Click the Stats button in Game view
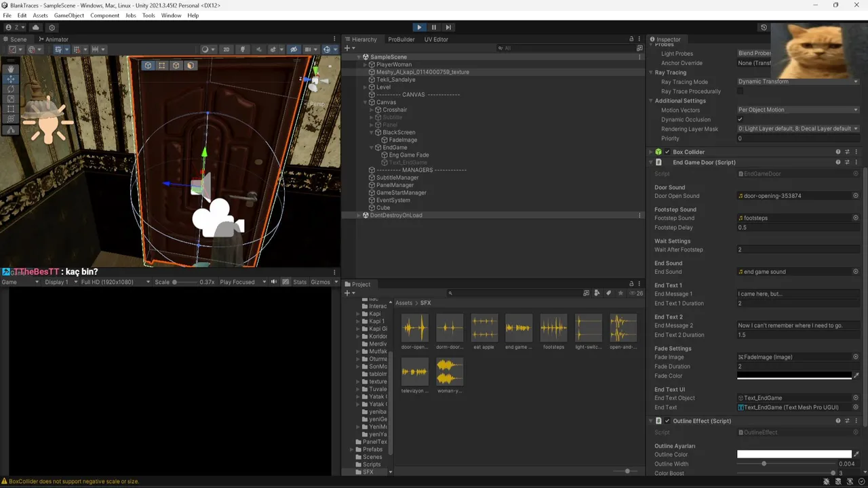This screenshot has width=868, height=488. click(x=300, y=282)
